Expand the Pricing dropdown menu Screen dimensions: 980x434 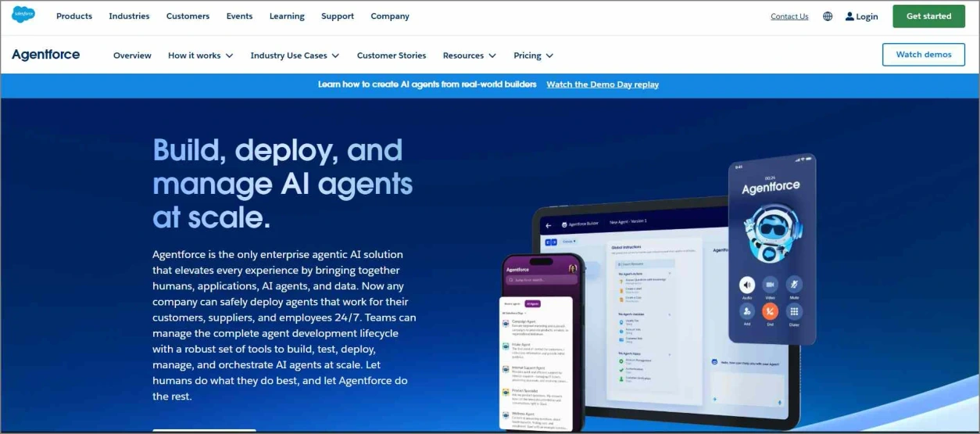[533, 56]
